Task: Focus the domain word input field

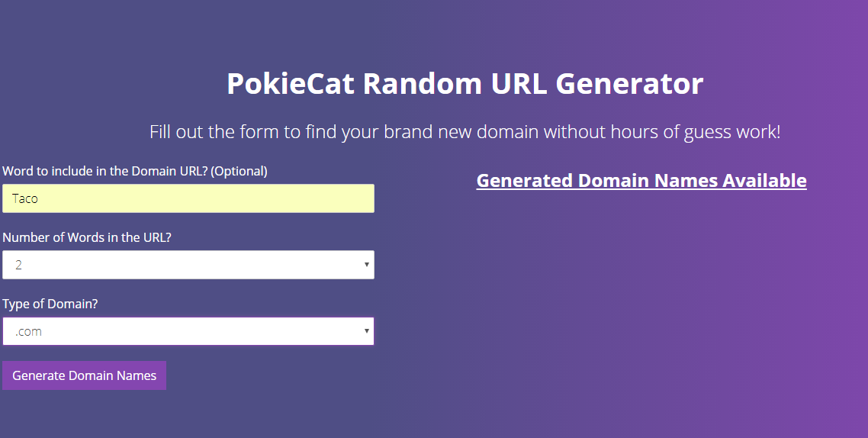Action: click(188, 198)
